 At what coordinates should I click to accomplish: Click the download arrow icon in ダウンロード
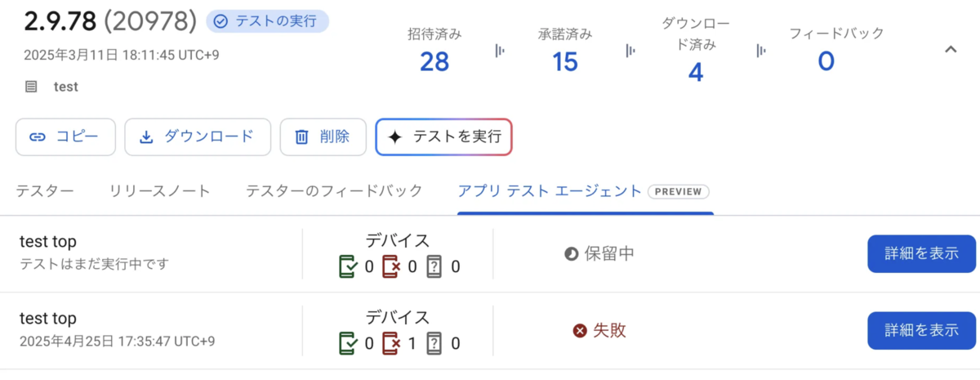pyautogui.click(x=147, y=137)
